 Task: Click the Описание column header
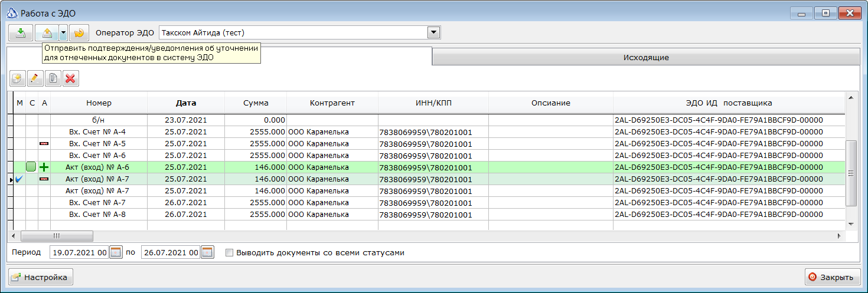pos(551,103)
